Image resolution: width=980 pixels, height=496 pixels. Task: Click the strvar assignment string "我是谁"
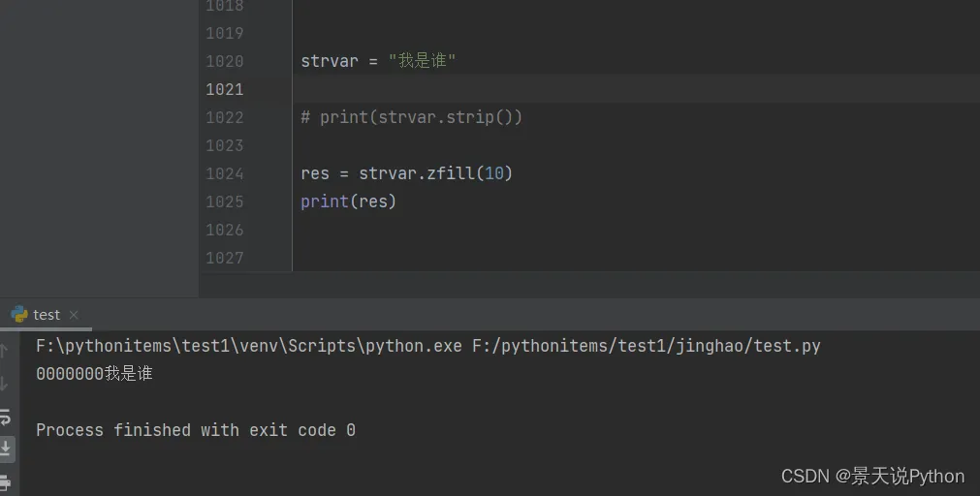click(422, 61)
